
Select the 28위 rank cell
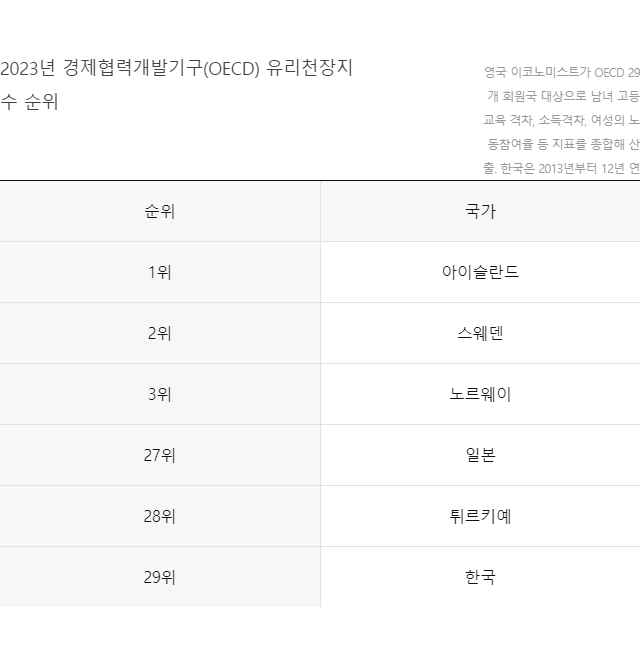160,516
